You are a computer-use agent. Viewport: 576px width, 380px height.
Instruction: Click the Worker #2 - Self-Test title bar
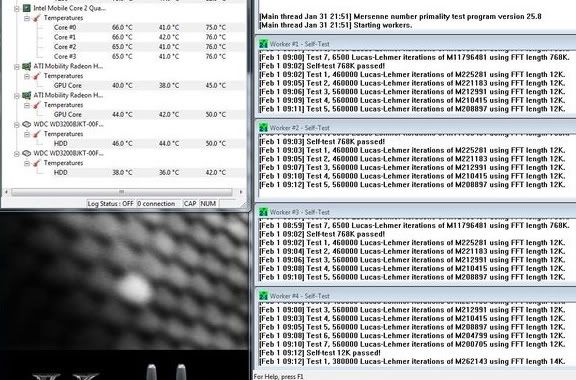(x=415, y=128)
